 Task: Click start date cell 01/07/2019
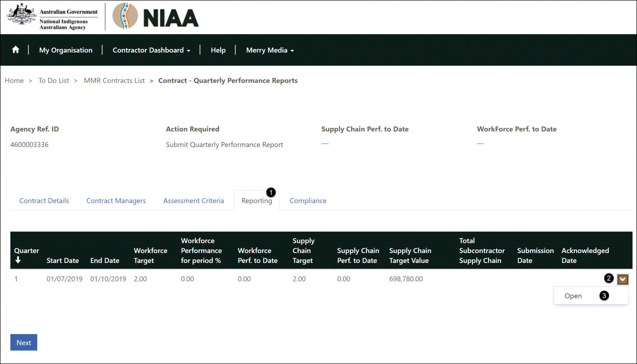(x=64, y=279)
